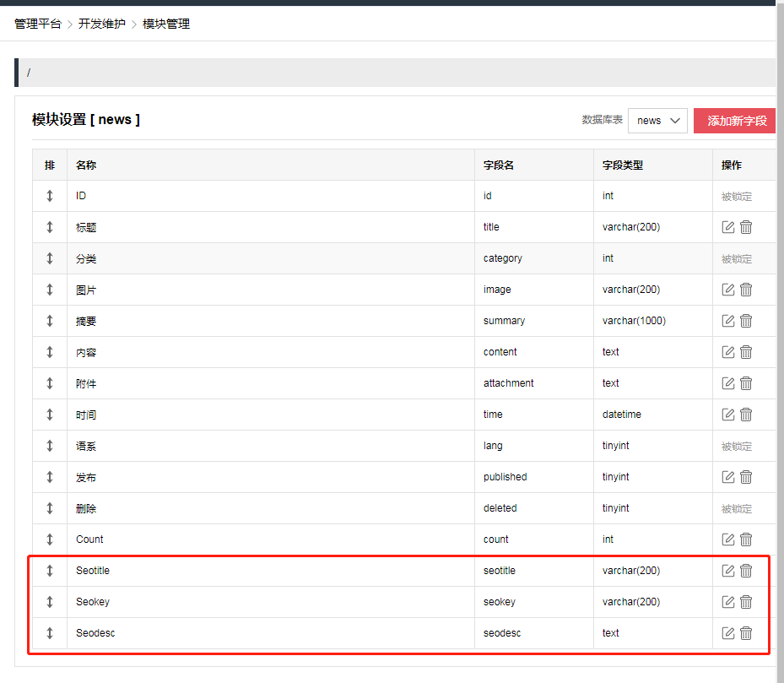The width and height of the screenshot is (784, 683).
Task: Edit the summary field entry
Action: click(x=728, y=321)
